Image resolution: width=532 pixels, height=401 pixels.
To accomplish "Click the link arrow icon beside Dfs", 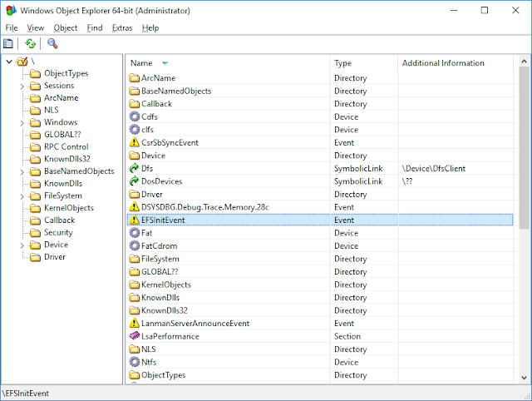I will pos(135,168).
